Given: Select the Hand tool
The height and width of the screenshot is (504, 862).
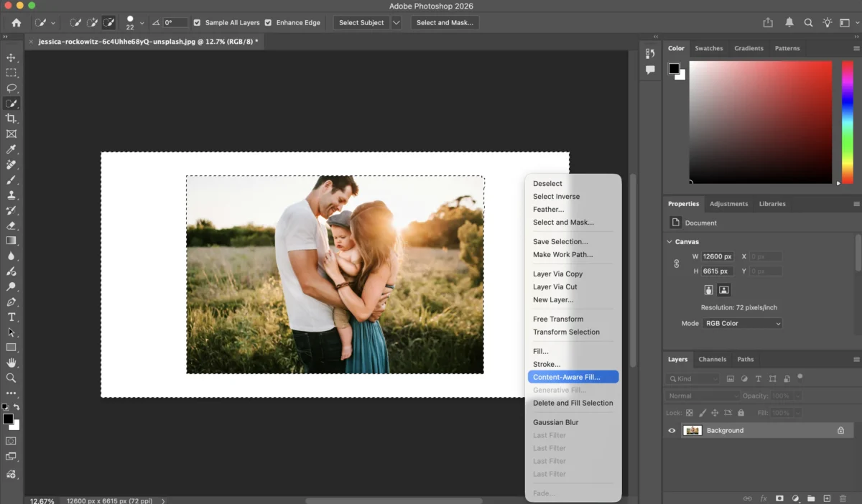Looking at the screenshot, I should 11,363.
